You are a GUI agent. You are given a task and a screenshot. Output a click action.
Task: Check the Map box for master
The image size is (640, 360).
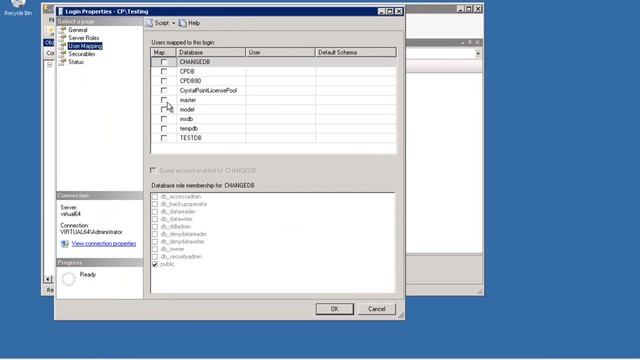(164, 100)
